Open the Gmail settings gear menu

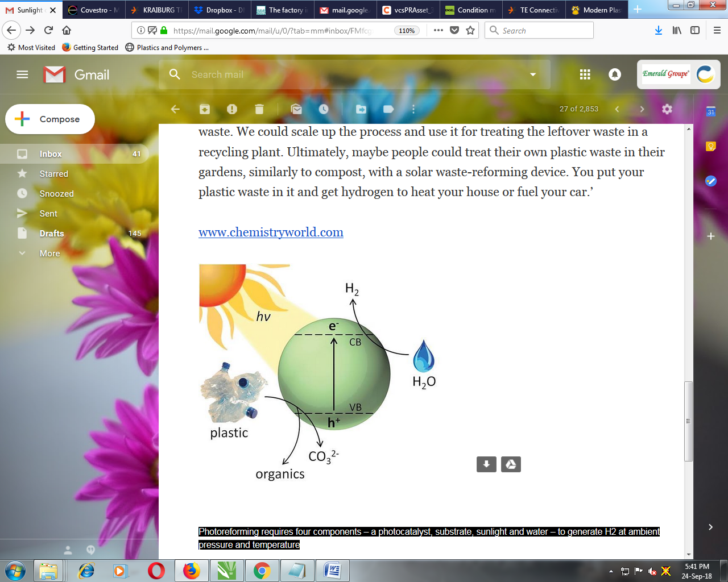click(x=667, y=109)
